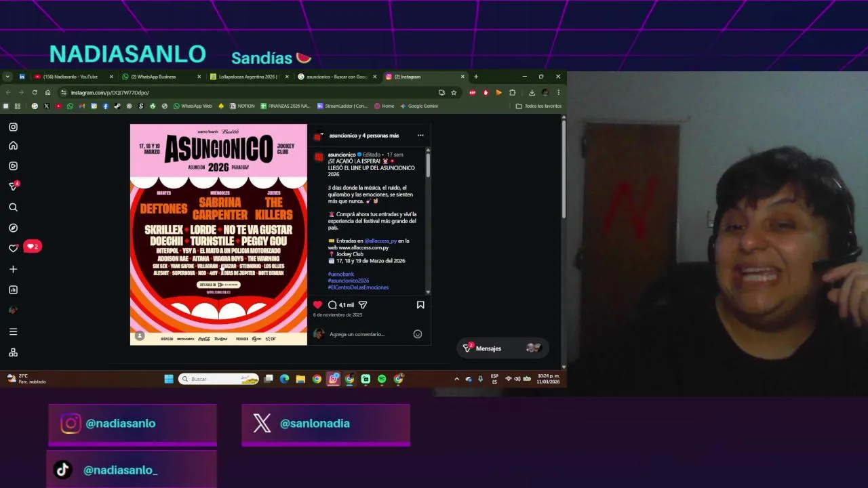Go back to the previous page

click(x=8, y=92)
